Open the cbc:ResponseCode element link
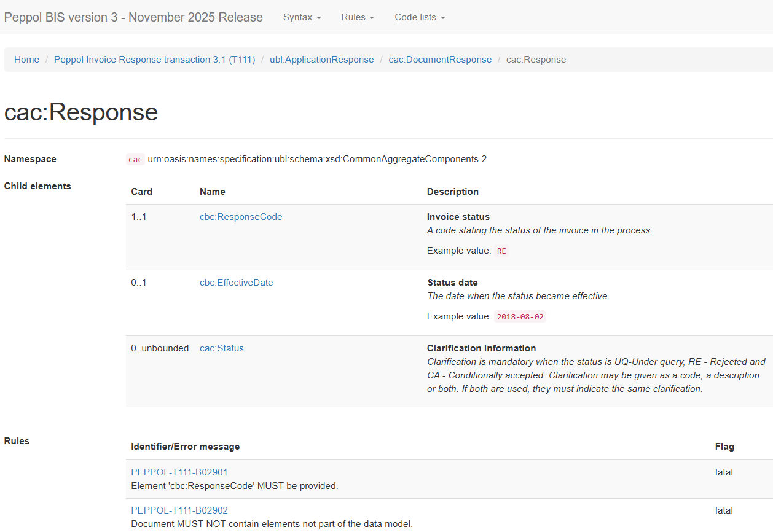The height and width of the screenshot is (532, 773). point(241,217)
